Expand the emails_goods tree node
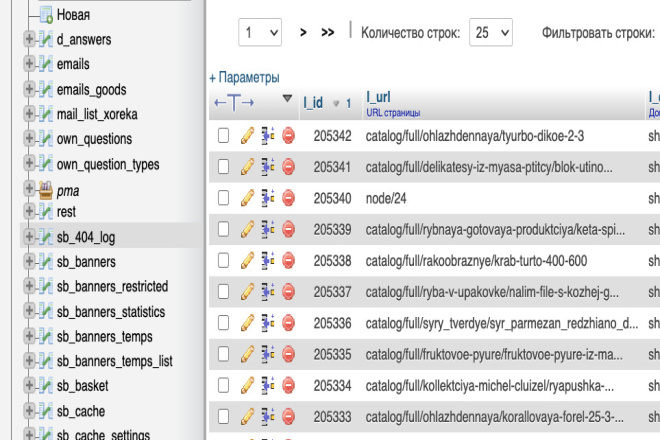The width and height of the screenshot is (660, 440). tap(29, 89)
